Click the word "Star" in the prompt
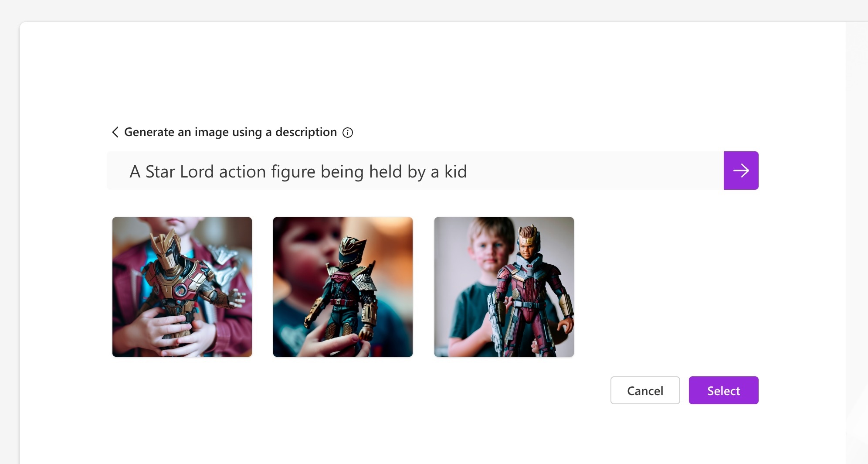868x464 pixels. coord(160,172)
